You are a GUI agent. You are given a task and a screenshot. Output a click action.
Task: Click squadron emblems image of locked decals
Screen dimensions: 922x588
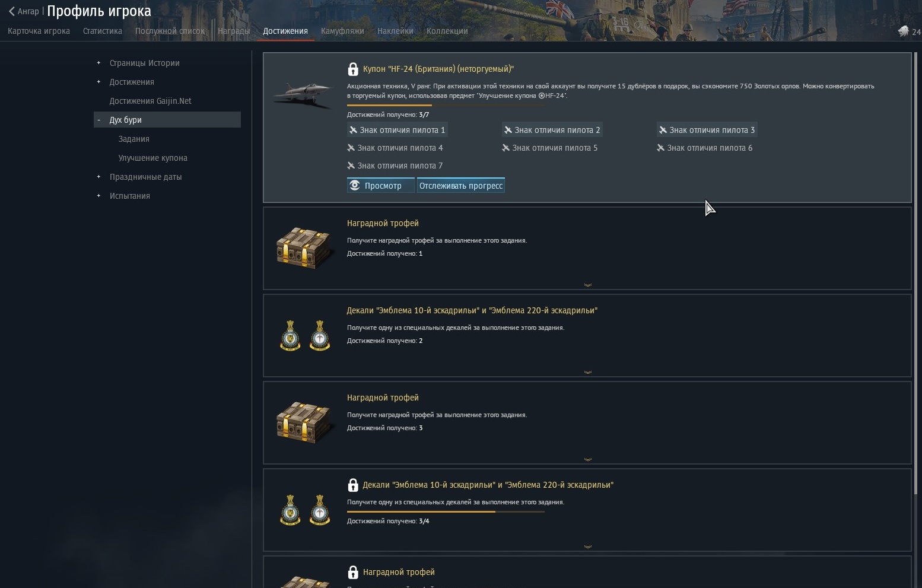tap(305, 510)
